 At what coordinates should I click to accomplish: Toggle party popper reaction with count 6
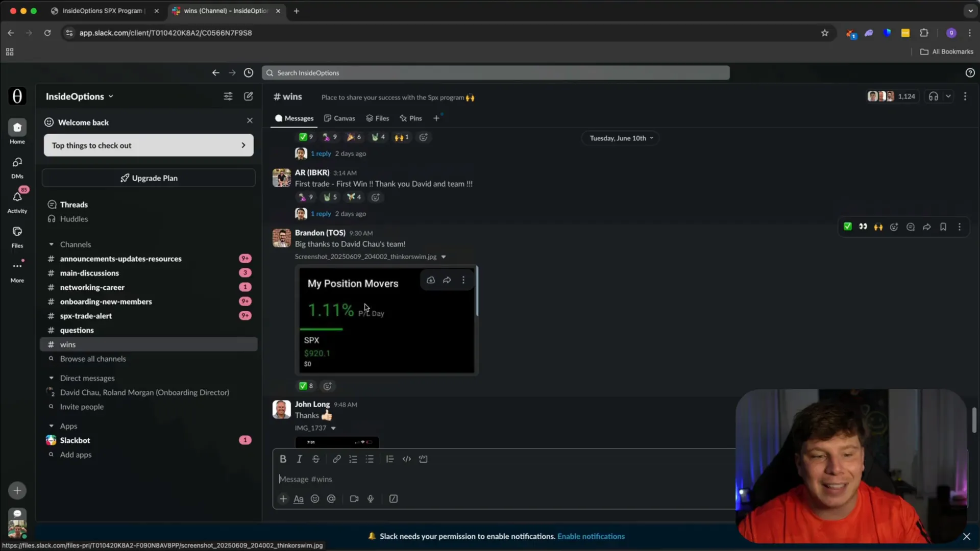pyautogui.click(x=354, y=137)
